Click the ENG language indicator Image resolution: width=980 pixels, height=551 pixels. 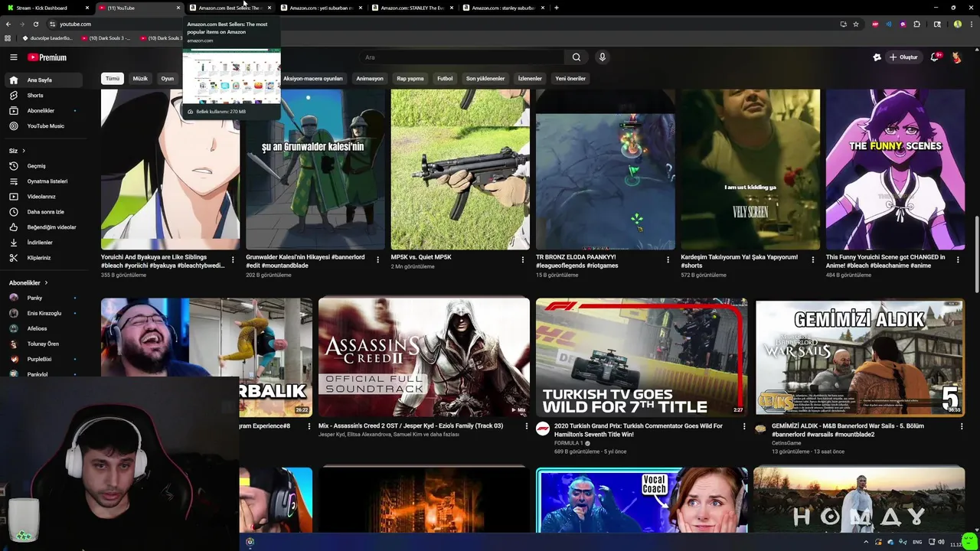tap(917, 542)
